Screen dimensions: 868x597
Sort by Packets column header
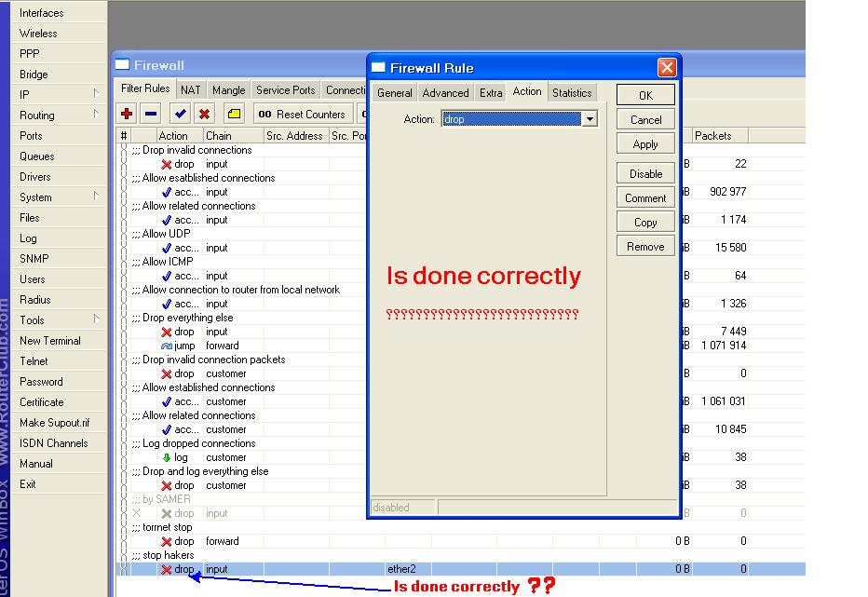pyautogui.click(x=720, y=136)
